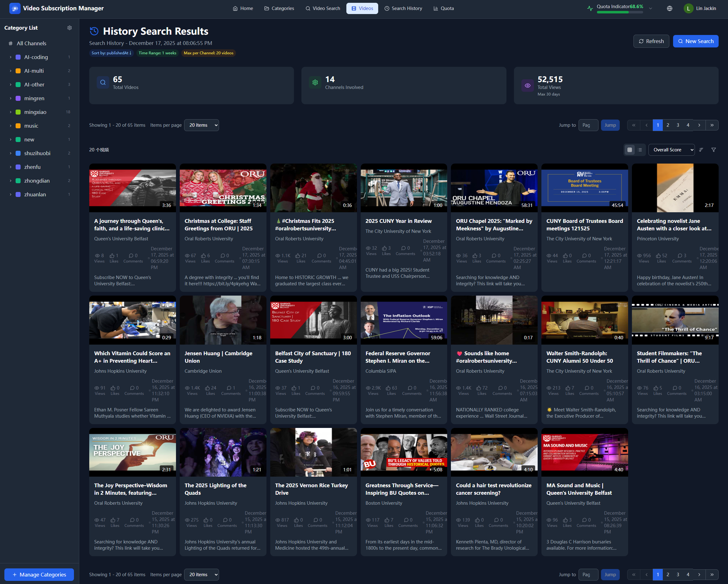Expand the zhongdian category
Viewport: 728px width, 584px height.
pyautogui.click(x=11, y=181)
